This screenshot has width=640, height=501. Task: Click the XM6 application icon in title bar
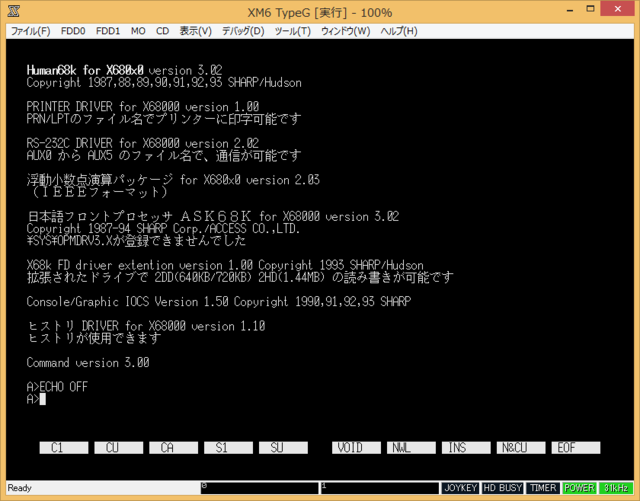click(13, 11)
